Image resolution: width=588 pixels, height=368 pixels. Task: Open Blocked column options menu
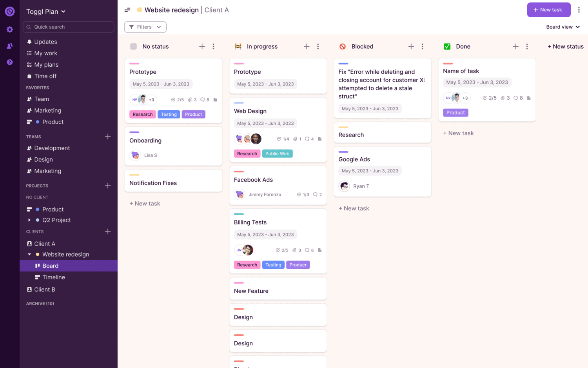(x=422, y=46)
